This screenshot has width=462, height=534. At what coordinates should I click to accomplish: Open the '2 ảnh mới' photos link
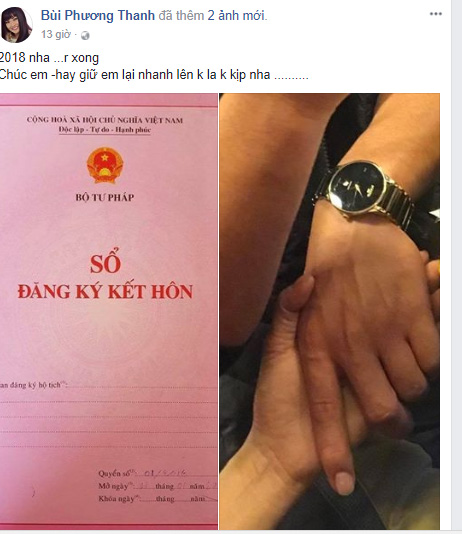(237, 16)
